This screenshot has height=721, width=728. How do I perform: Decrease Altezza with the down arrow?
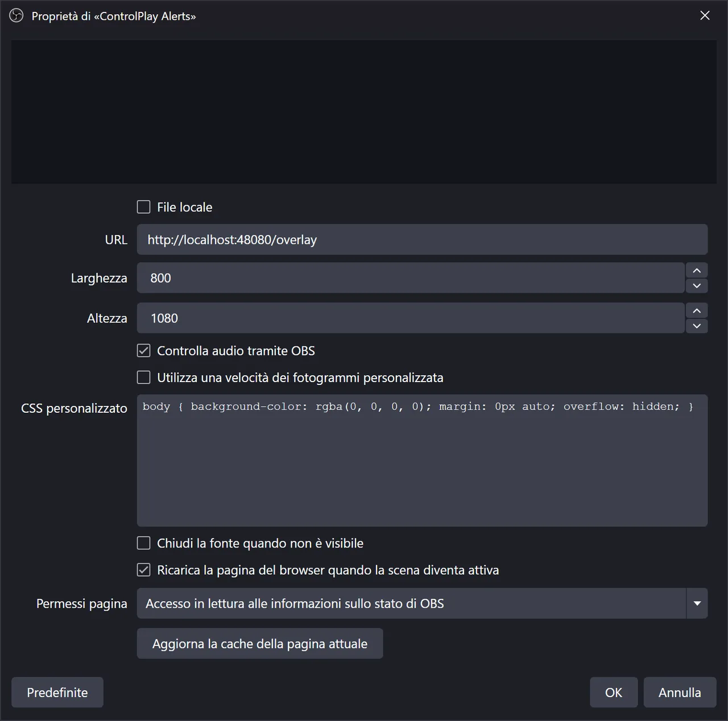click(697, 326)
